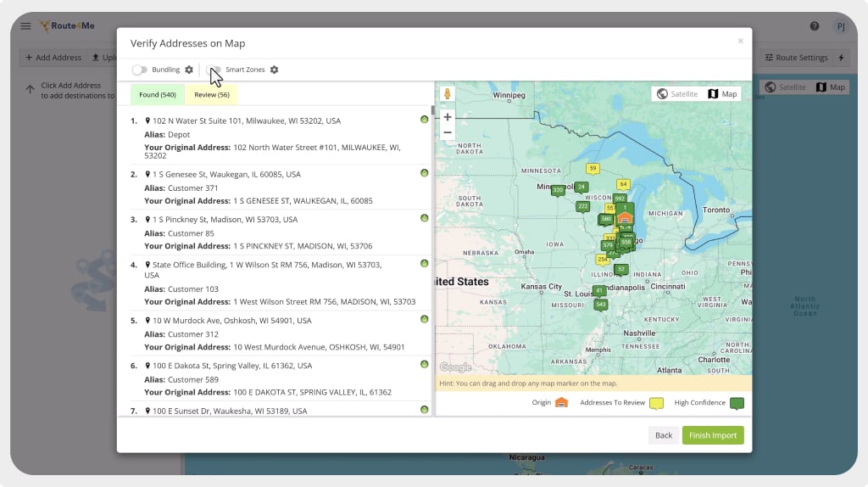Click confidence dot for Spring Valley address
Image resolution: width=868 pixels, height=487 pixels.
pos(424,365)
